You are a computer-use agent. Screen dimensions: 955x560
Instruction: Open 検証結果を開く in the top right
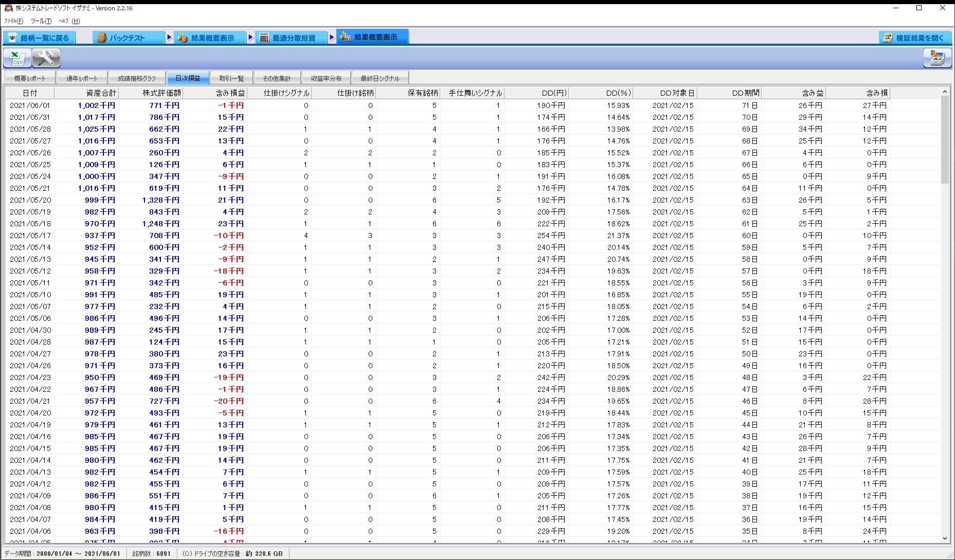[913, 38]
